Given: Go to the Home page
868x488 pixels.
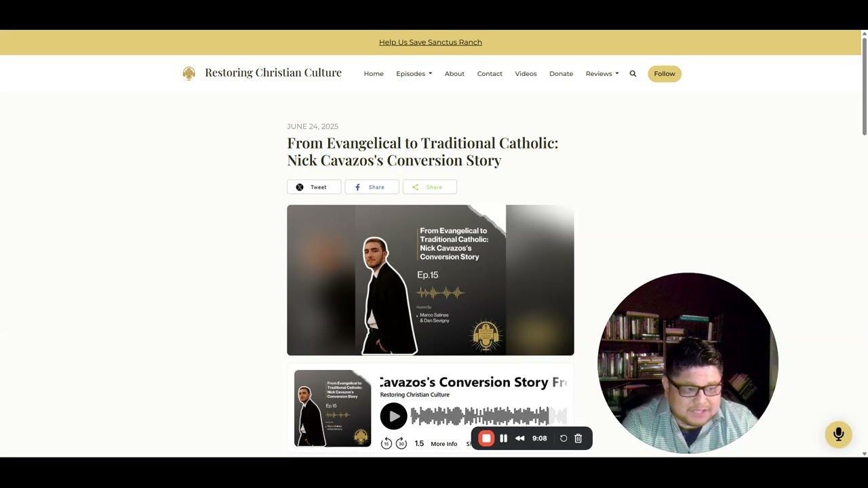Looking at the screenshot, I should tap(374, 74).
